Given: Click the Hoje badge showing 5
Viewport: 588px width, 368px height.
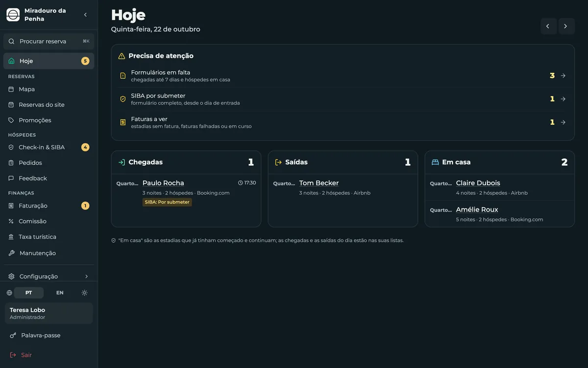Looking at the screenshot, I should tap(85, 61).
